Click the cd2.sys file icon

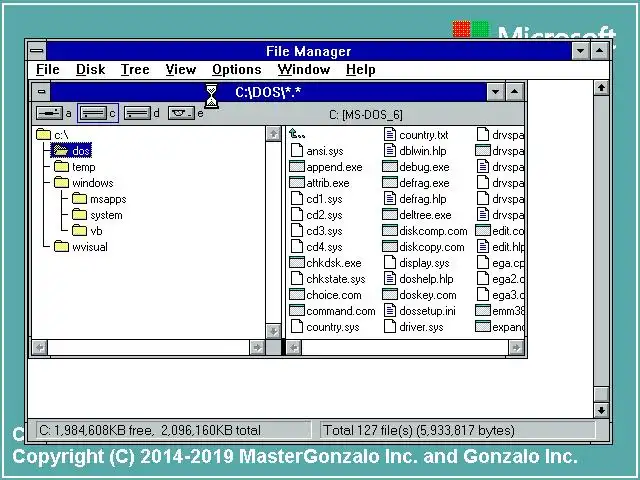pos(297,215)
